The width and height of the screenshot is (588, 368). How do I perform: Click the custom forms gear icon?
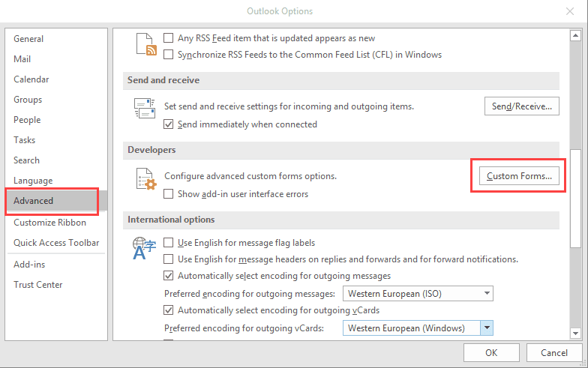point(146,178)
